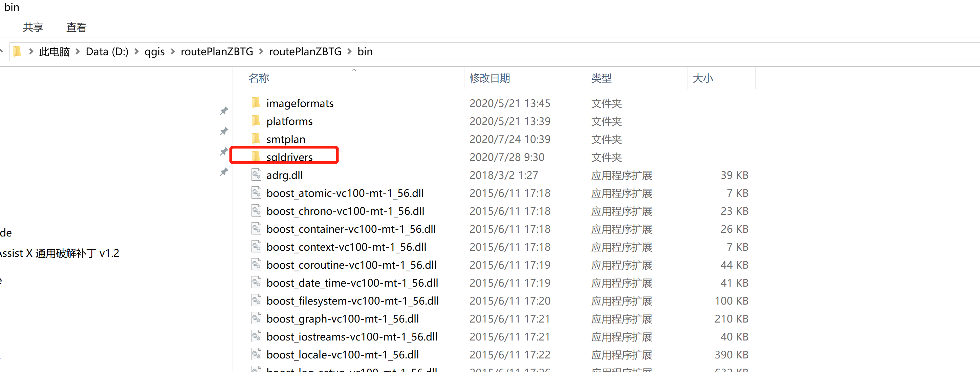Select boost_atomic-vc100-mt-1_56.dll file name
This screenshot has width=980, height=372.
(345, 193)
